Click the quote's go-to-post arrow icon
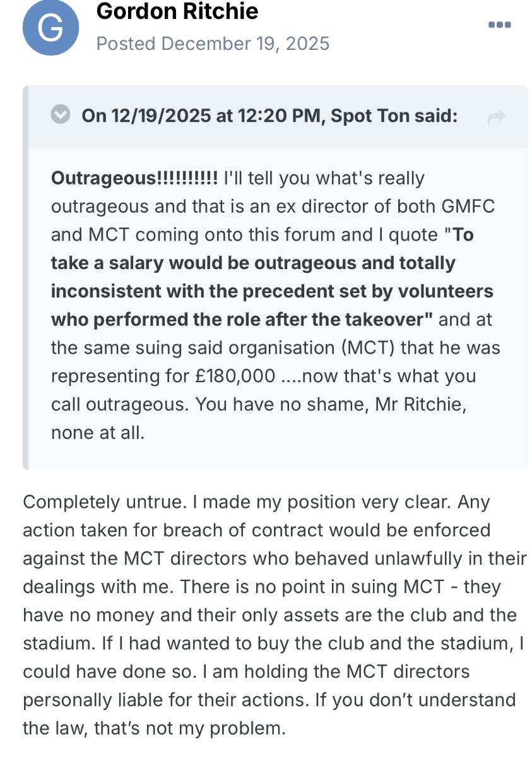The height and width of the screenshot is (758, 532). 497,117
